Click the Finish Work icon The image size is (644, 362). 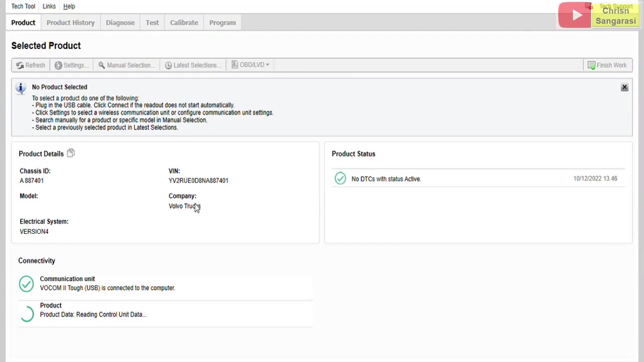(x=592, y=65)
